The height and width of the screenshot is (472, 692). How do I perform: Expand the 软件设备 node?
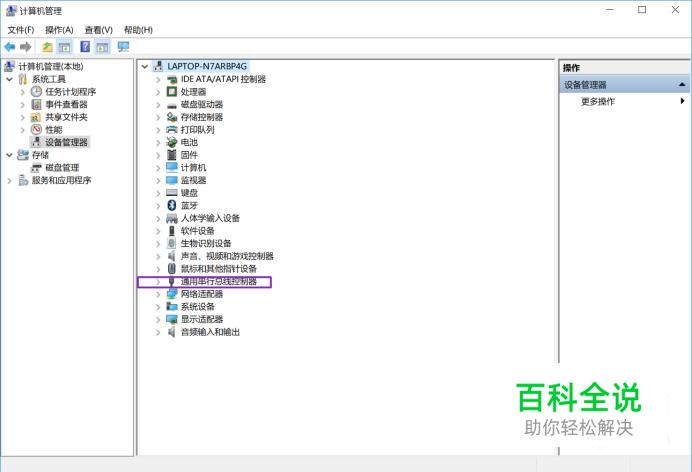pyautogui.click(x=158, y=231)
